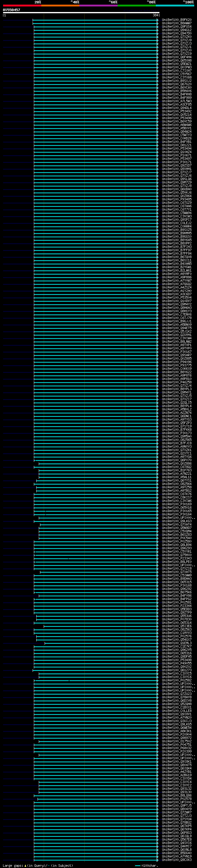The width and height of the screenshot is (197, 868).
Task: Click the ruler end position 384
Action: [x=155, y=15]
